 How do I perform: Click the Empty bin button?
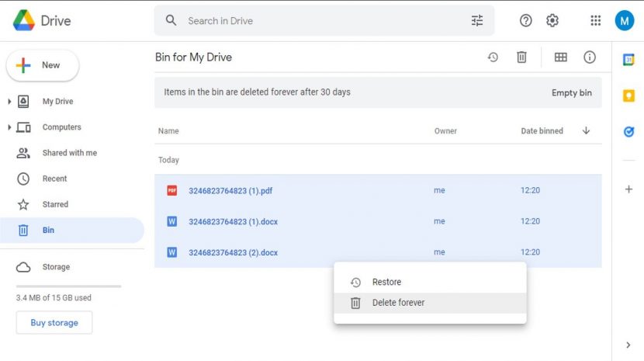571,92
